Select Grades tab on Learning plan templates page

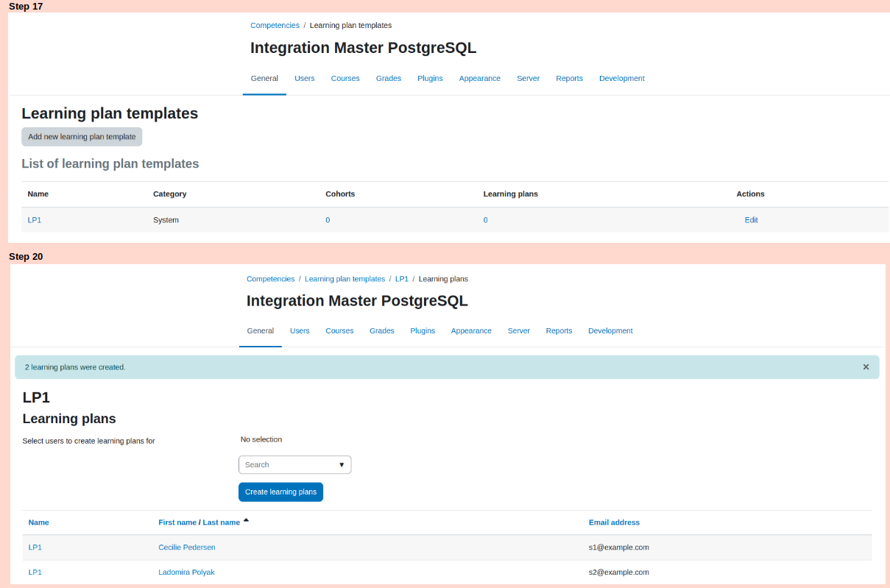point(389,79)
